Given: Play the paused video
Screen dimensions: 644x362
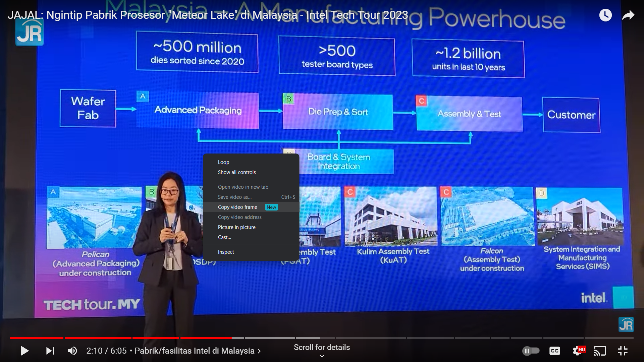Looking at the screenshot, I should 24,351.
